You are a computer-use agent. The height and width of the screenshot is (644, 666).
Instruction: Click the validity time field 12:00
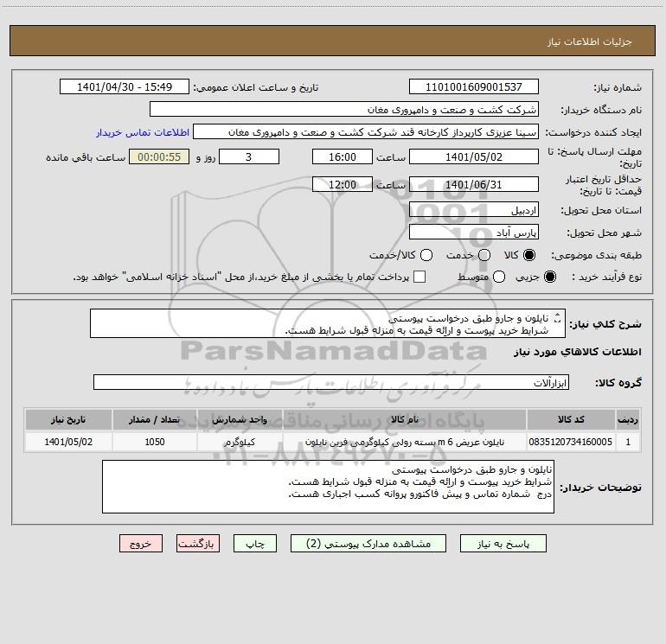[343, 184]
